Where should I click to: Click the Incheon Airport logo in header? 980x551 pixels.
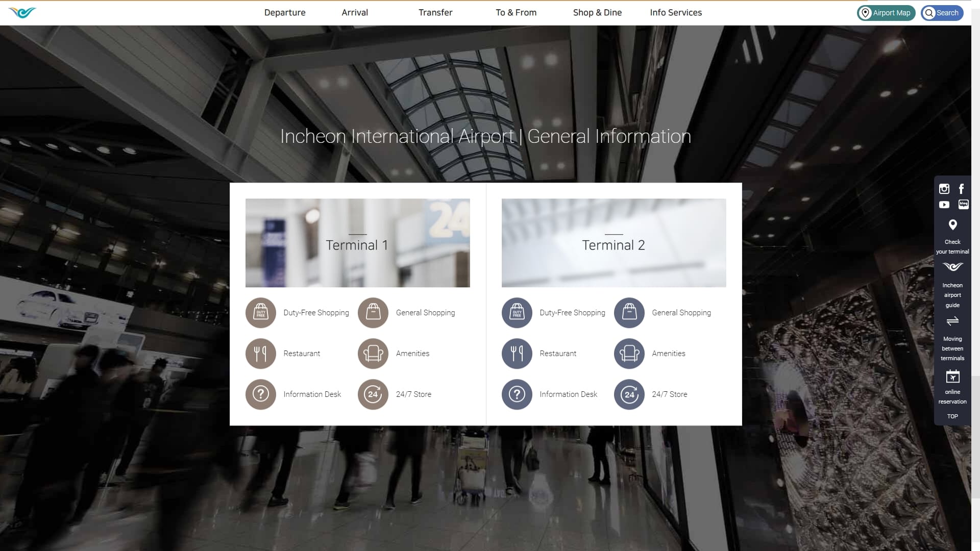(x=22, y=13)
